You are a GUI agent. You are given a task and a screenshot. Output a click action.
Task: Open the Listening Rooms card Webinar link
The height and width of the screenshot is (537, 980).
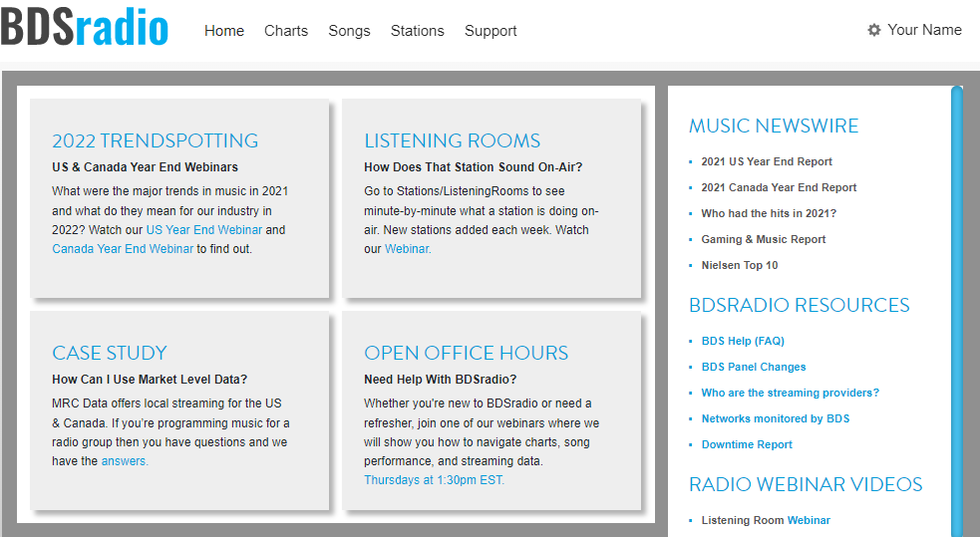408,248
